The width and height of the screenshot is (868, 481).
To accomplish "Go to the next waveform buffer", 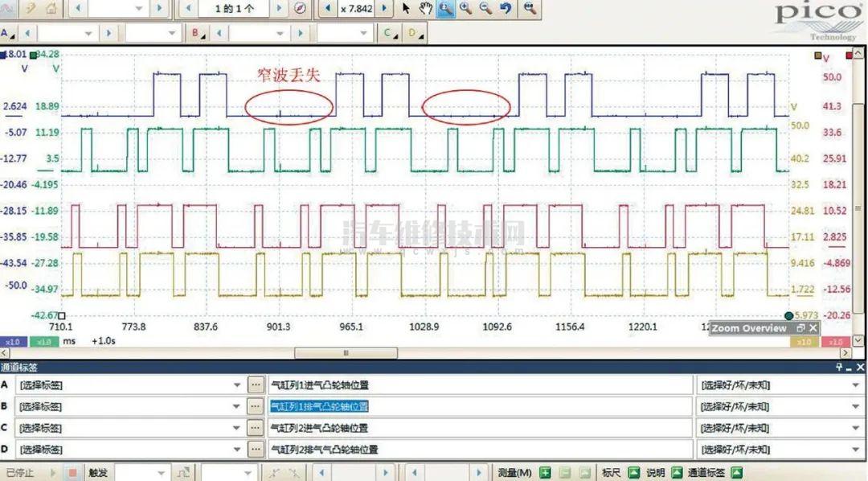I will click(279, 9).
